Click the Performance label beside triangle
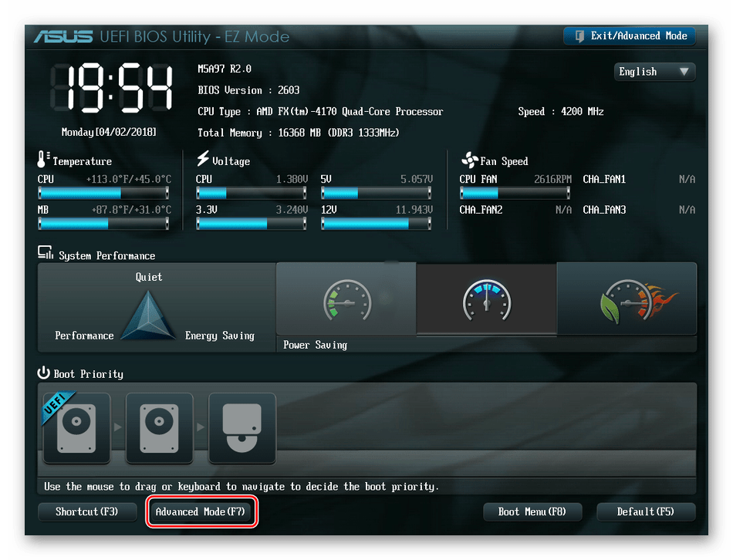733x560 pixels. (x=84, y=336)
